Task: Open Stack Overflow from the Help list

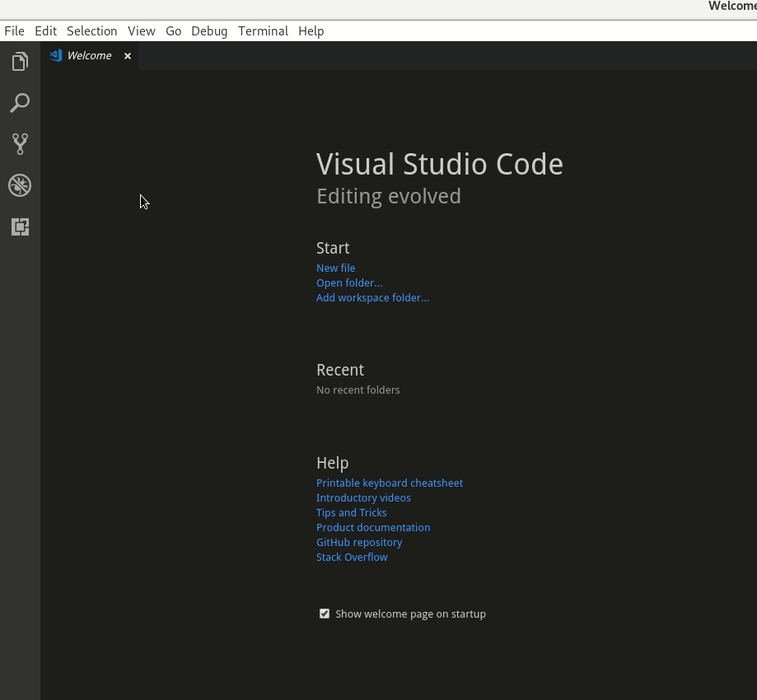Action: pos(352,557)
